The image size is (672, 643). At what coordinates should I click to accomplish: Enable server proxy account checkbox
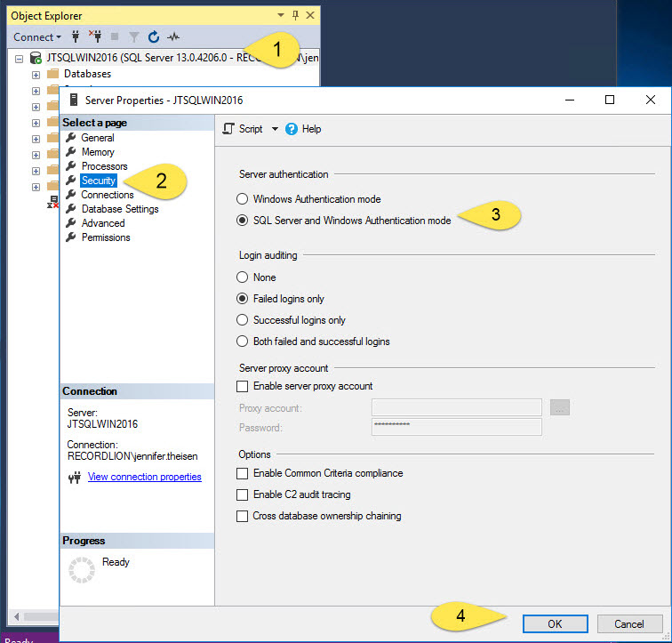coord(242,387)
